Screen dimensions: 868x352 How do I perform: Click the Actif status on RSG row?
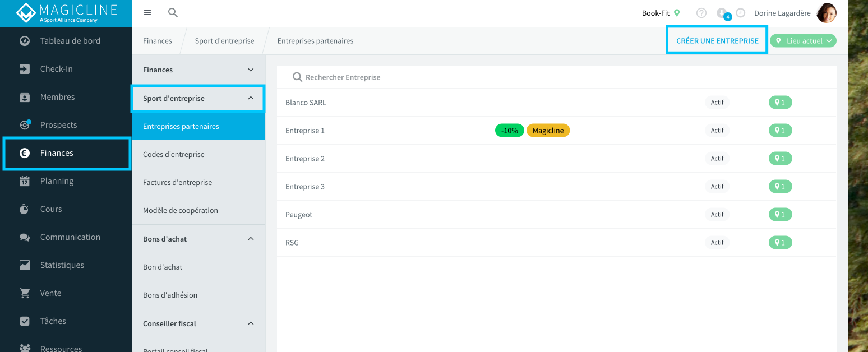click(717, 243)
